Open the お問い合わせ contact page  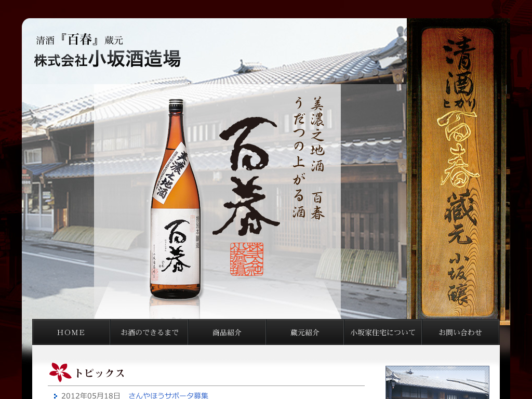(x=460, y=332)
